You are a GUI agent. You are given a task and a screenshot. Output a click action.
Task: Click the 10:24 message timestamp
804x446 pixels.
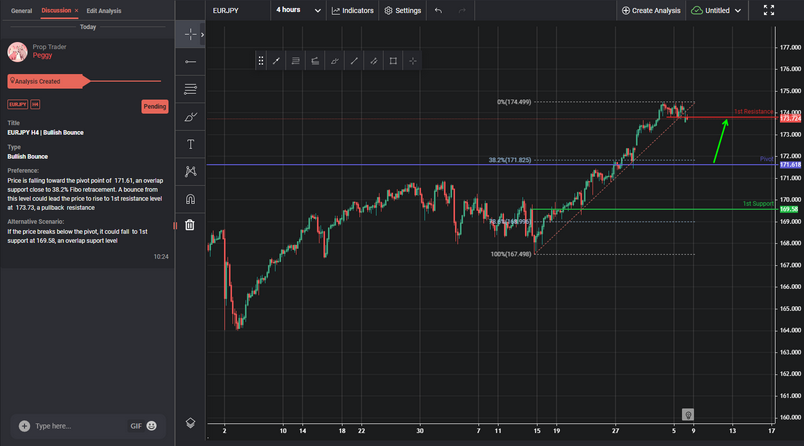(x=161, y=257)
